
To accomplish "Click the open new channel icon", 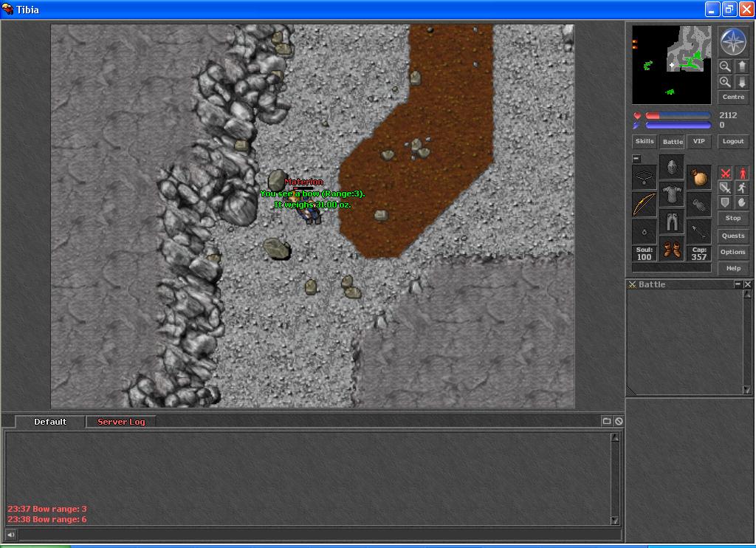I will pyautogui.click(x=607, y=421).
